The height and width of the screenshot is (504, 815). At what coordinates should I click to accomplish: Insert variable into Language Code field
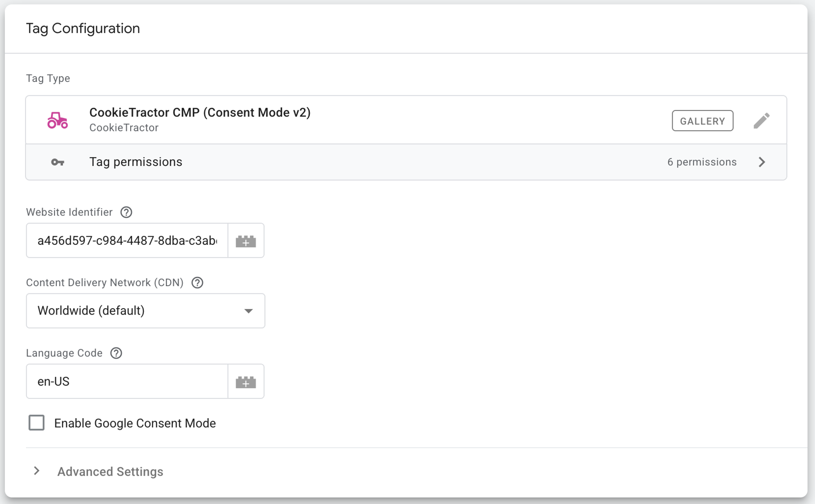coord(246,382)
